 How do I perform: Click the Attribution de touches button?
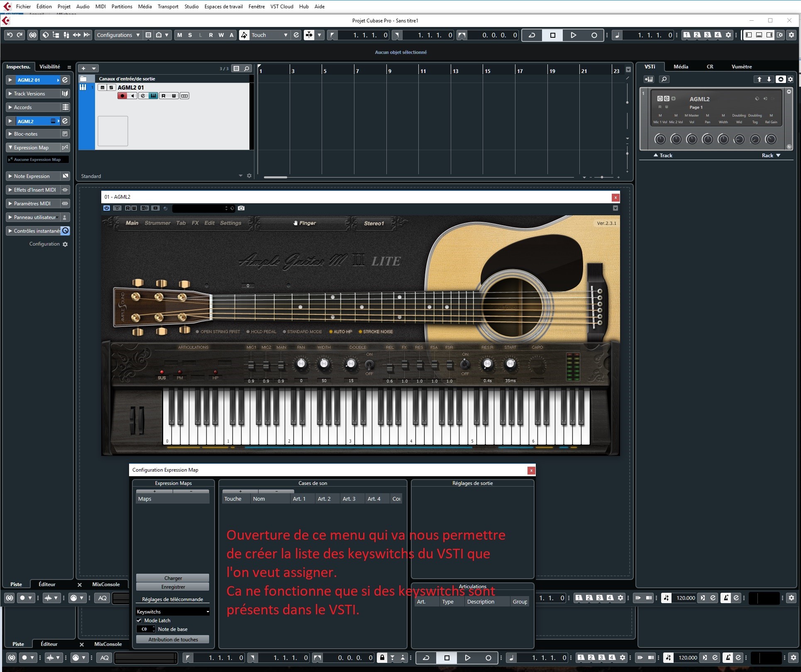coord(172,639)
